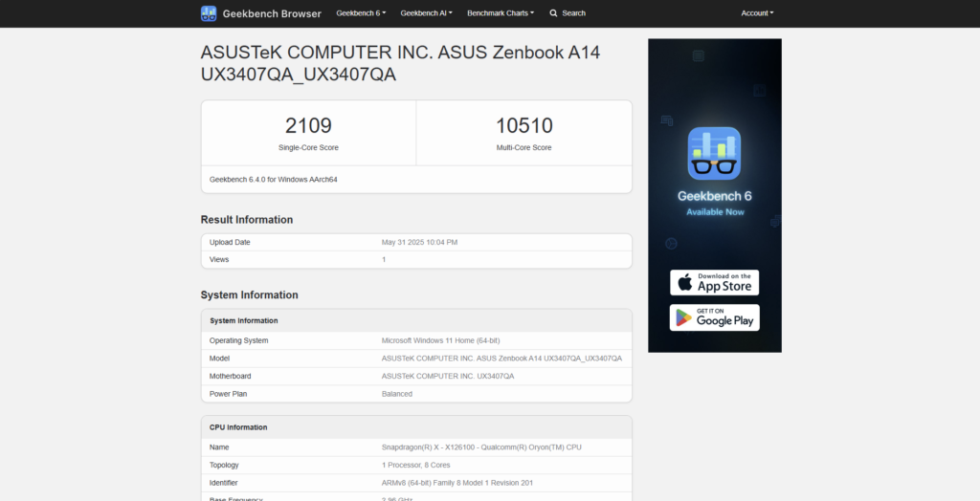Click the Geekbench 6 glasses app icon
The width and height of the screenshot is (980, 501).
click(x=714, y=154)
